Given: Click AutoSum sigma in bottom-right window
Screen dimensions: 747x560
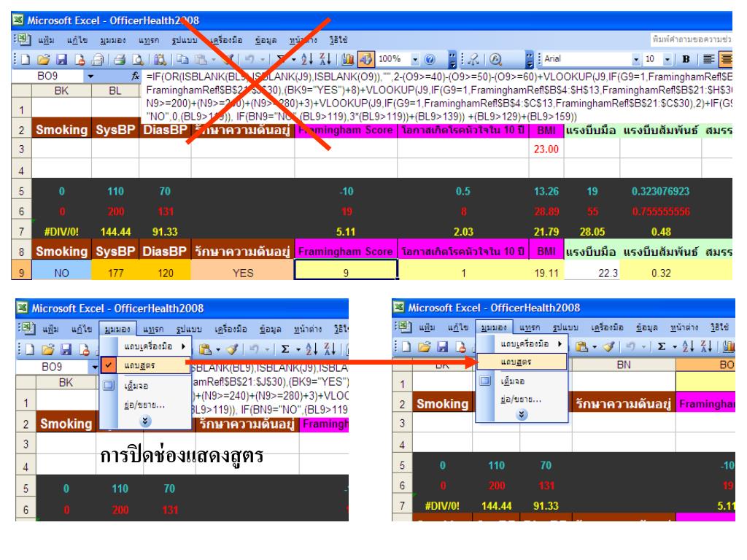Looking at the screenshot, I should point(661,346).
